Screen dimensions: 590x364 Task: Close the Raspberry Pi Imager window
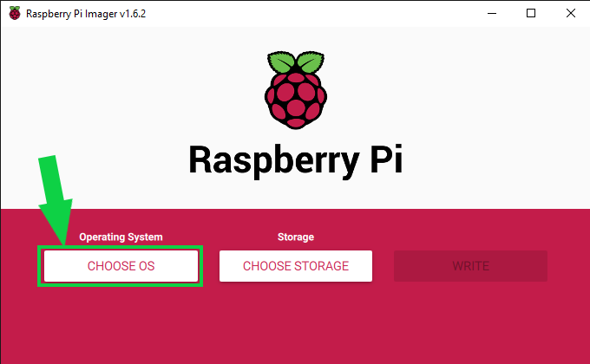click(x=570, y=13)
